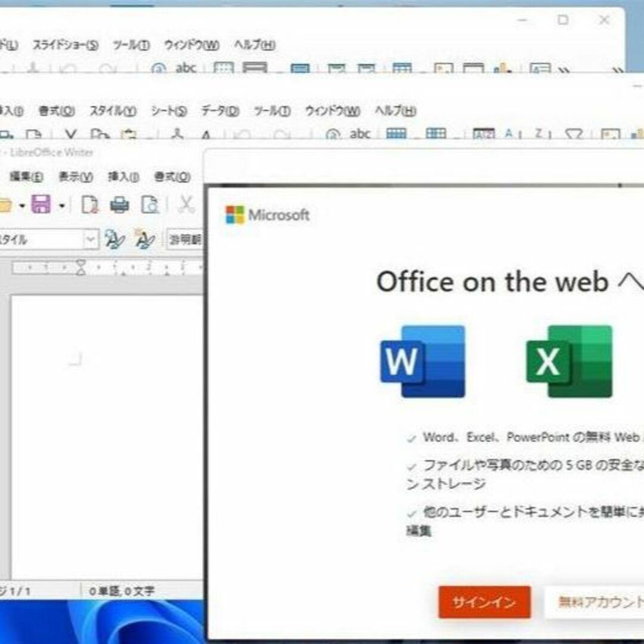Open the ヘルプ(H) menu in Impress

click(255, 45)
